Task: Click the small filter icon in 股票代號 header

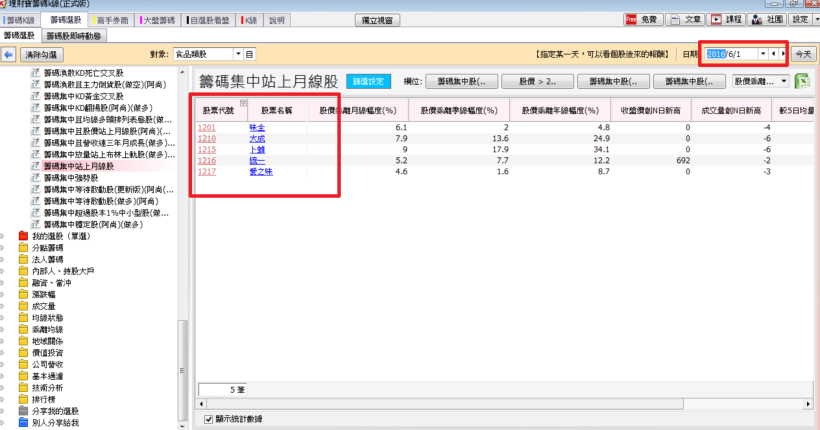Action: coord(243,103)
